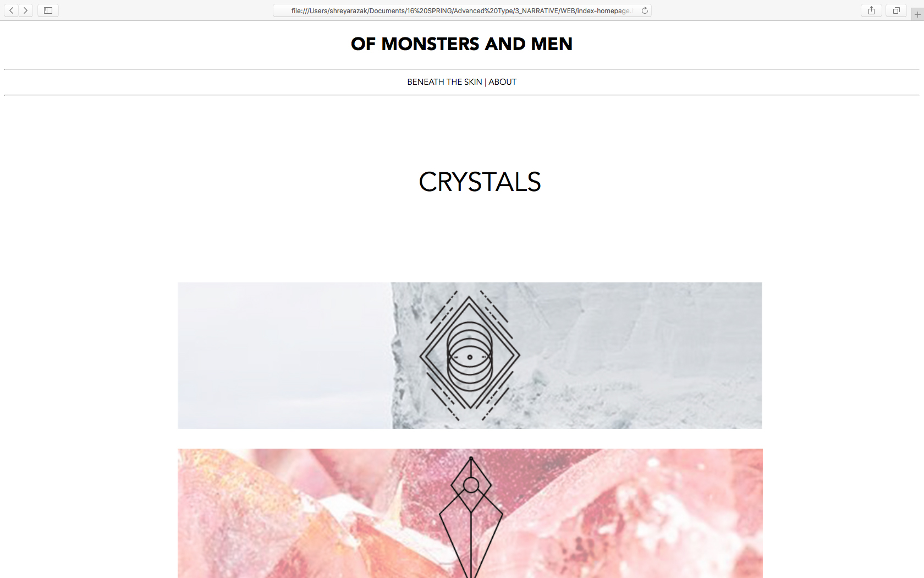Reload the page using the refresh icon
This screenshot has width=924, height=578.
click(645, 10)
